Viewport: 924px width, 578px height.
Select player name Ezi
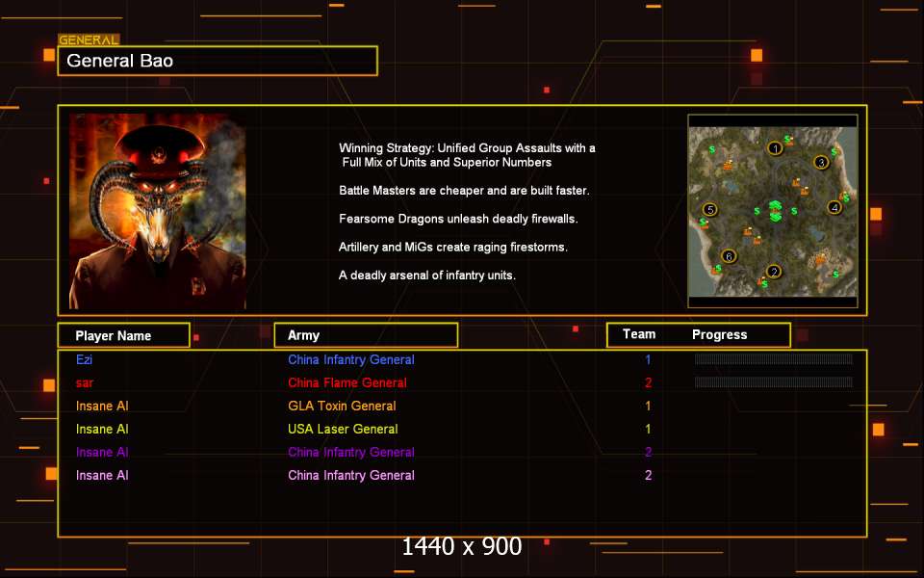point(85,359)
